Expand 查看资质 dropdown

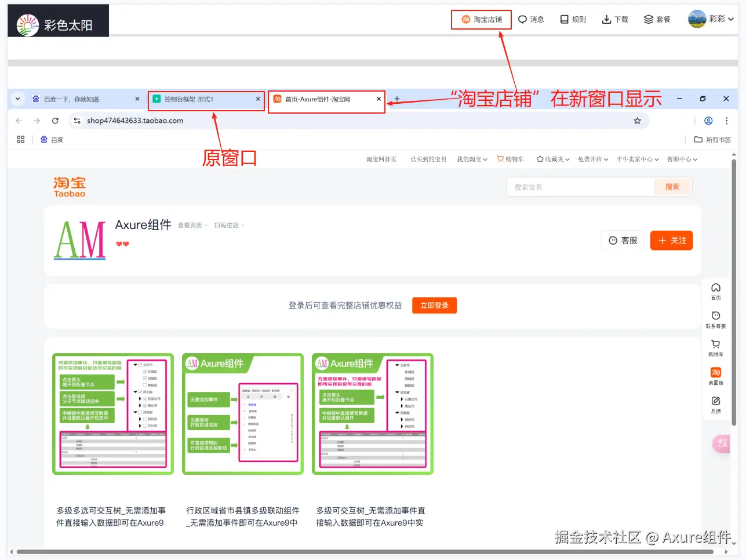[192, 226]
